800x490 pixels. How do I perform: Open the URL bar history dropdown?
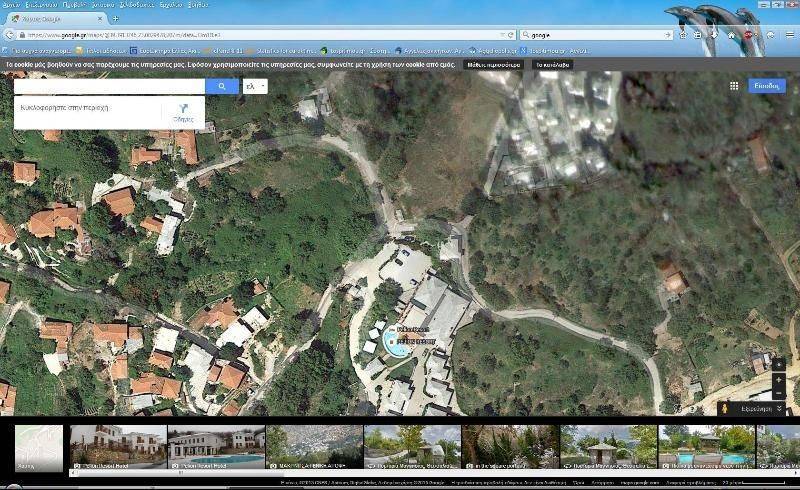point(500,34)
